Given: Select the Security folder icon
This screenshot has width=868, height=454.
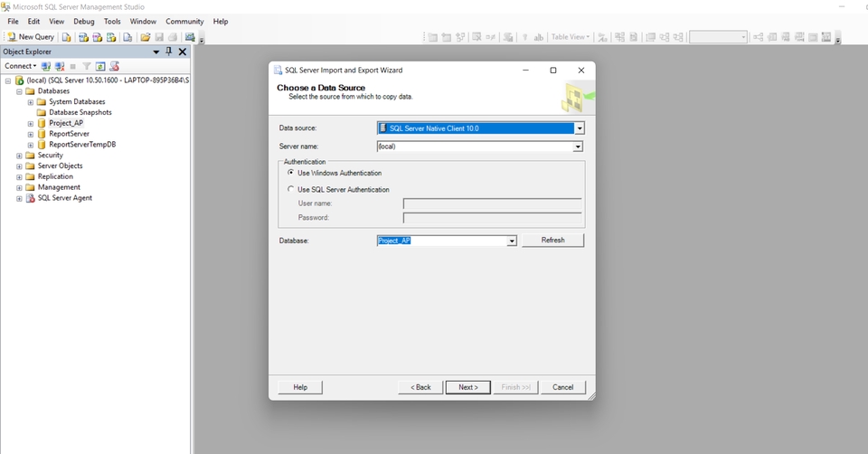Looking at the screenshot, I should click(x=30, y=156).
